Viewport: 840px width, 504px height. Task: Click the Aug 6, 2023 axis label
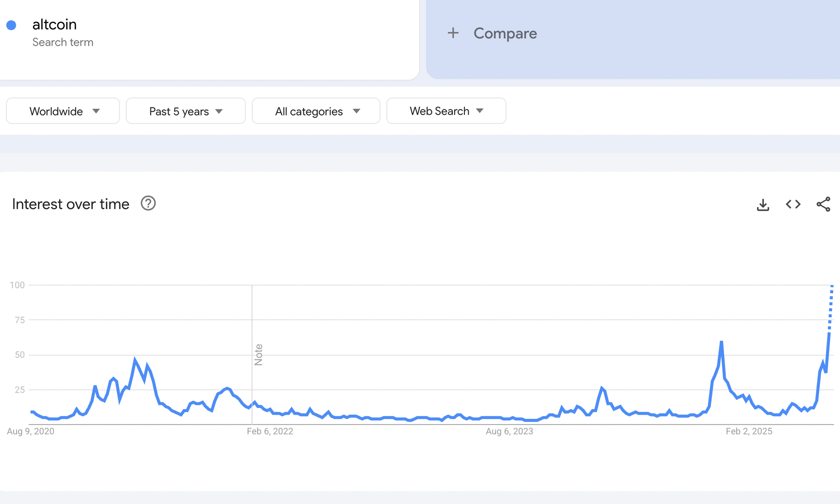pos(509,431)
